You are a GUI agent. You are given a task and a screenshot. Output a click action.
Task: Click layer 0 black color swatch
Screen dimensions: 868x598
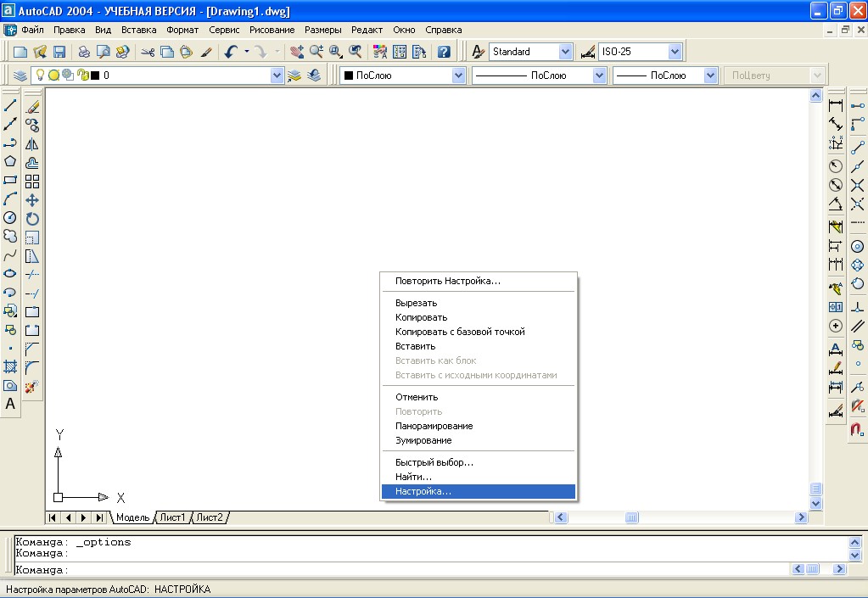(x=95, y=75)
